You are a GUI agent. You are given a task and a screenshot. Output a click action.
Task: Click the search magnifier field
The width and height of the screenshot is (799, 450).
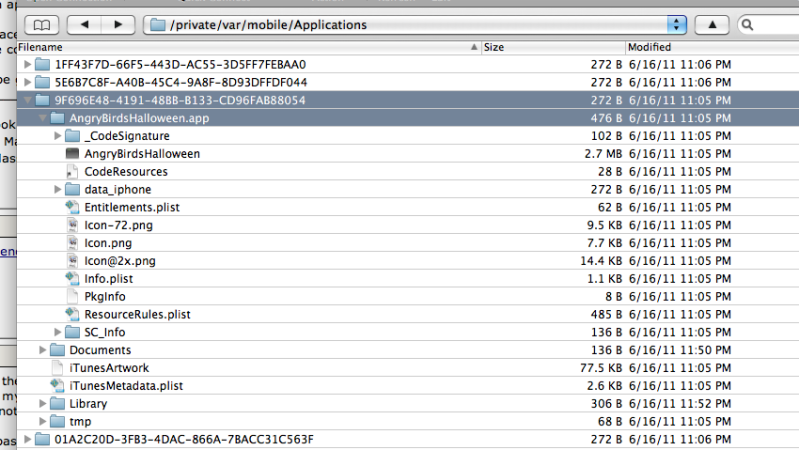(x=768, y=24)
